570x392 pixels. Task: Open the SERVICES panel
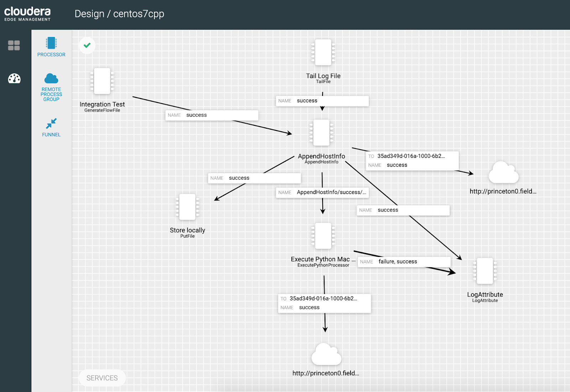(x=102, y=378)
